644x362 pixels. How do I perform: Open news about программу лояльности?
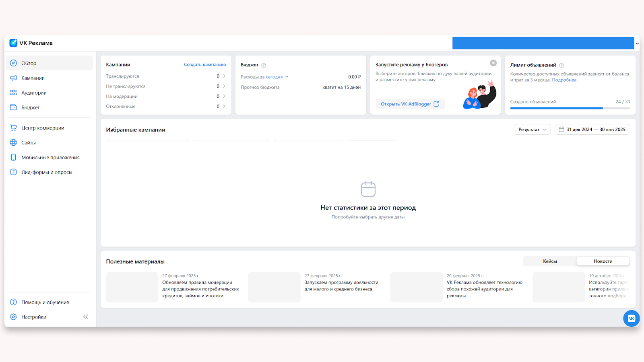coord(341,286)
